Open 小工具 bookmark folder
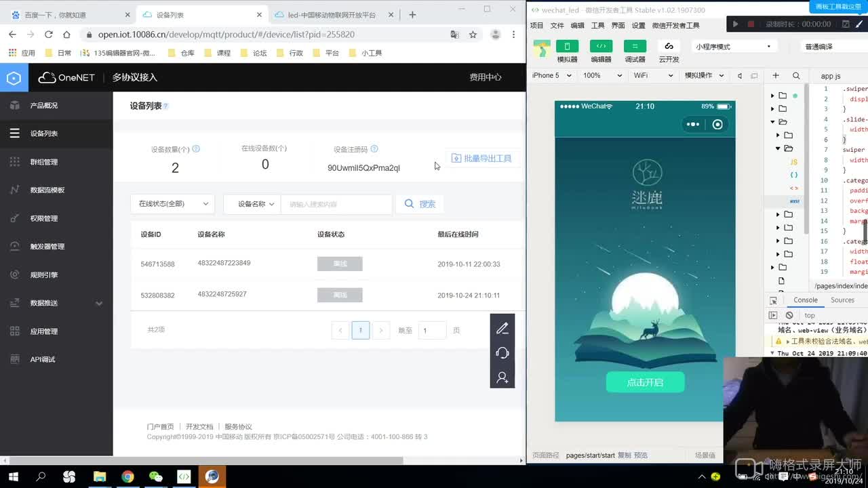This screenshot has height=488, width=868. pos(366,53)
